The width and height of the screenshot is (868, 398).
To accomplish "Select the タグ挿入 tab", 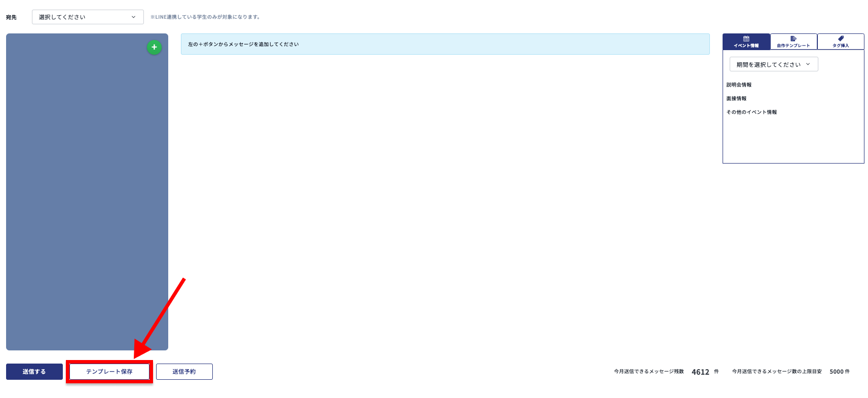I will [x=841, y=42].
